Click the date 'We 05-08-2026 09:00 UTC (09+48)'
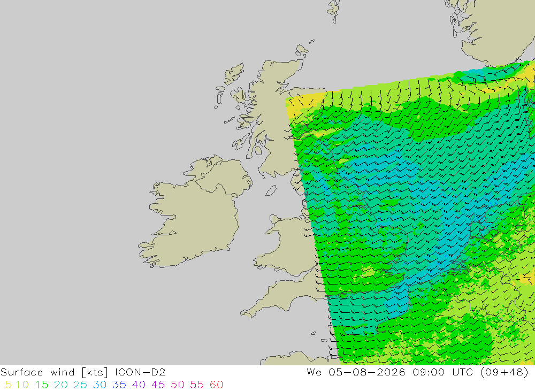This screenshot has height=392, width=535. point(418,372)
